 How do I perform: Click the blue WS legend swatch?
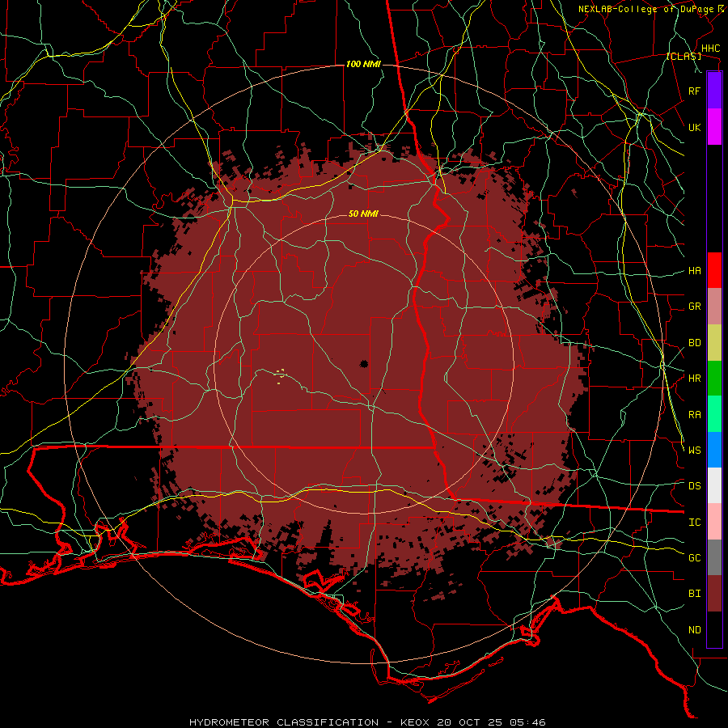pyautogui.click(x=714, y=450)
